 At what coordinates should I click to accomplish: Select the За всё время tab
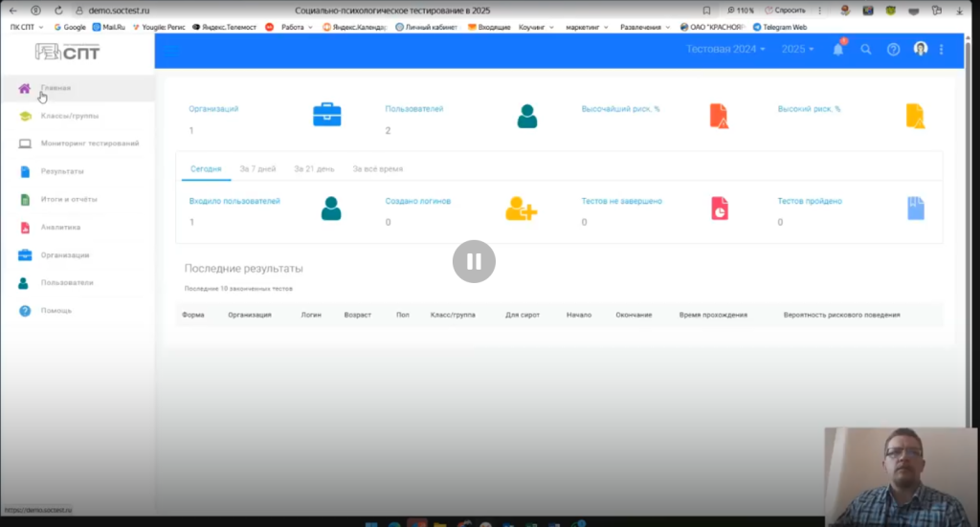click(377, 169)
